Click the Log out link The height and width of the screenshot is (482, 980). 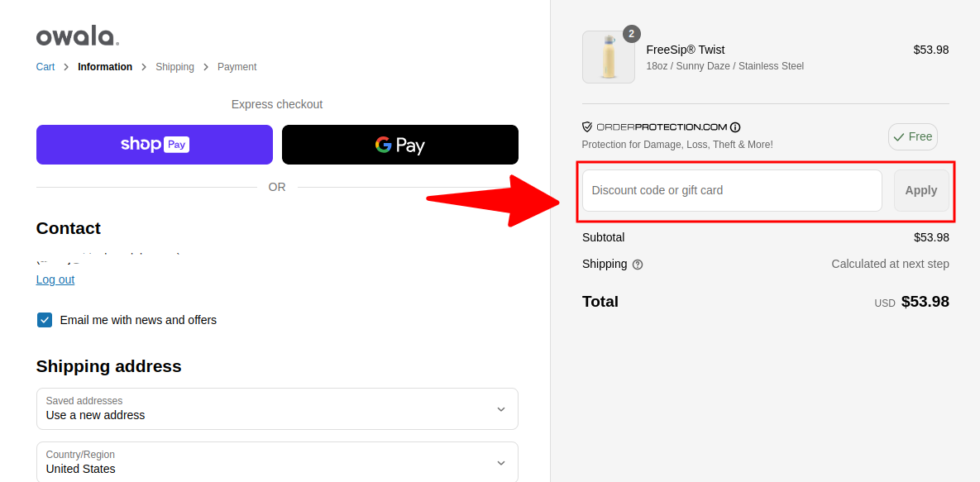pyautogui.click(x=55, y=279)
